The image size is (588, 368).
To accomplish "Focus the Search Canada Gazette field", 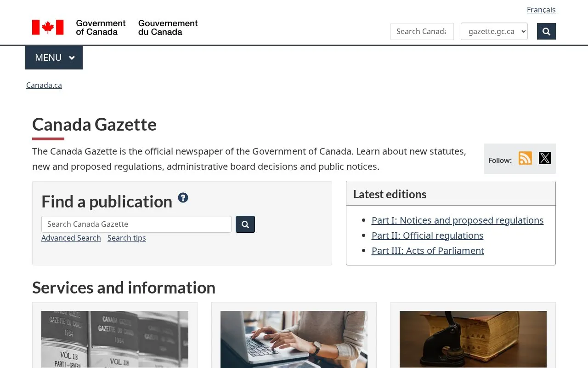I will 136,224.
